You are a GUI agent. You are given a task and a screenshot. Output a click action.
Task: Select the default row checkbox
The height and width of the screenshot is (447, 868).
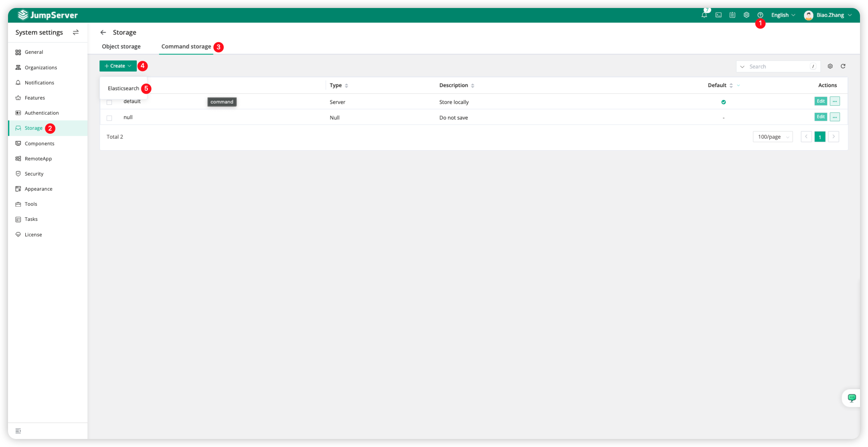point(109,102)
